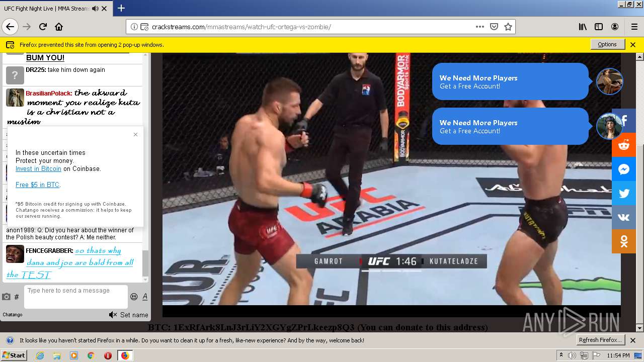The image size is (644, 362).
Task: Open system volume tray icon
Action: (x=572, y=355)
